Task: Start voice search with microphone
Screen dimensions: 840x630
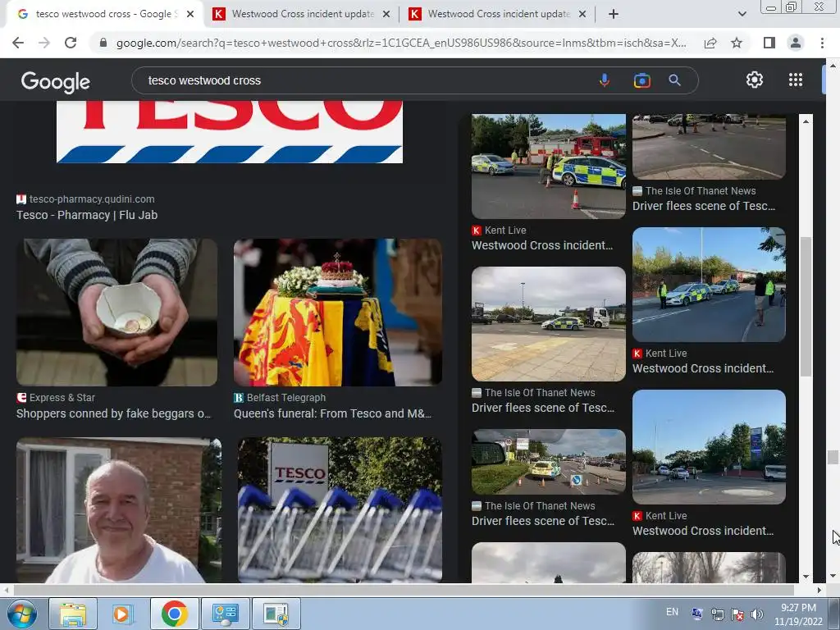Action: (x=605, y=80)
